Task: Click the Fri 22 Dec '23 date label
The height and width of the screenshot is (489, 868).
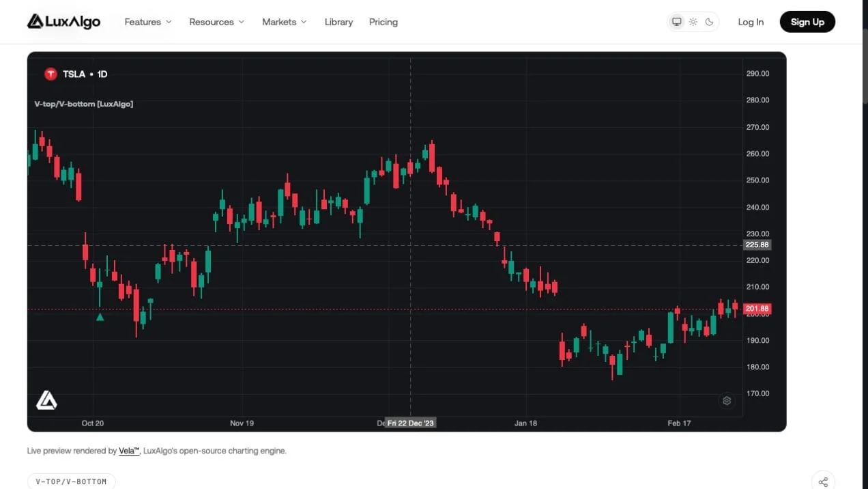Action: [x=410, y=423]
